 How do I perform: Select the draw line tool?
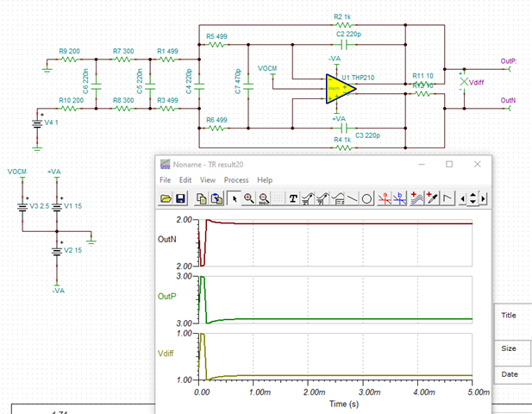tap(352, 199)
